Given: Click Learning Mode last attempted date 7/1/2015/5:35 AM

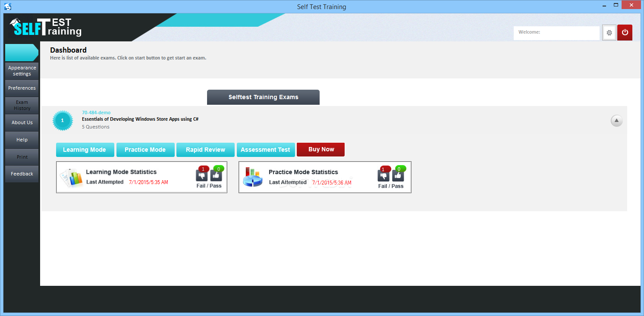Looking at the screenshot, I should coord(148,182).
